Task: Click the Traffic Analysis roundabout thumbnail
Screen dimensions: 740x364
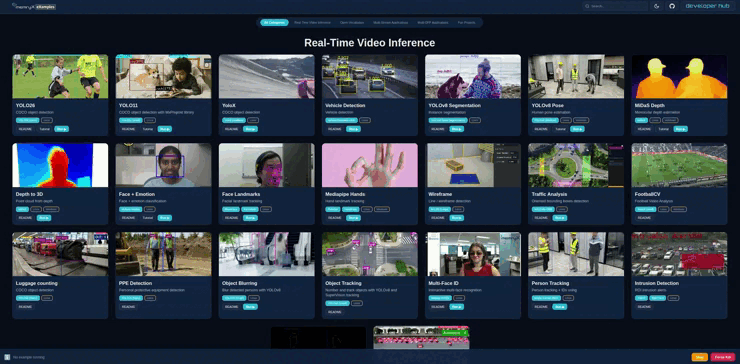Action: pos(576,165)
